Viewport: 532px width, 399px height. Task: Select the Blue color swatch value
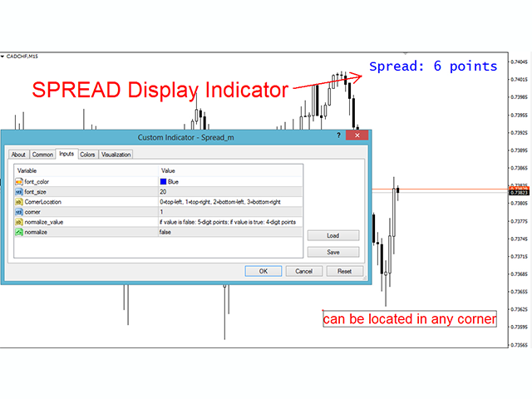tap(163, 182)
